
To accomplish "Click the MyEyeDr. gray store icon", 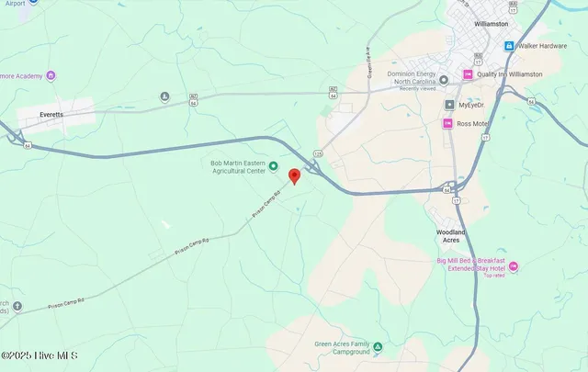I will click(x=449, y=105).
